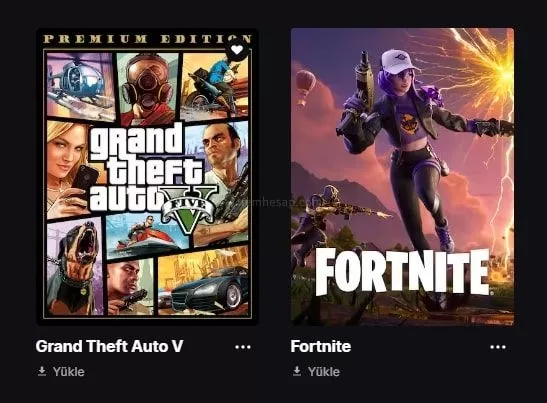Click the helicopter panel on the GTA V cover
Screen dimensions: 547x403
tap(81, 87)
